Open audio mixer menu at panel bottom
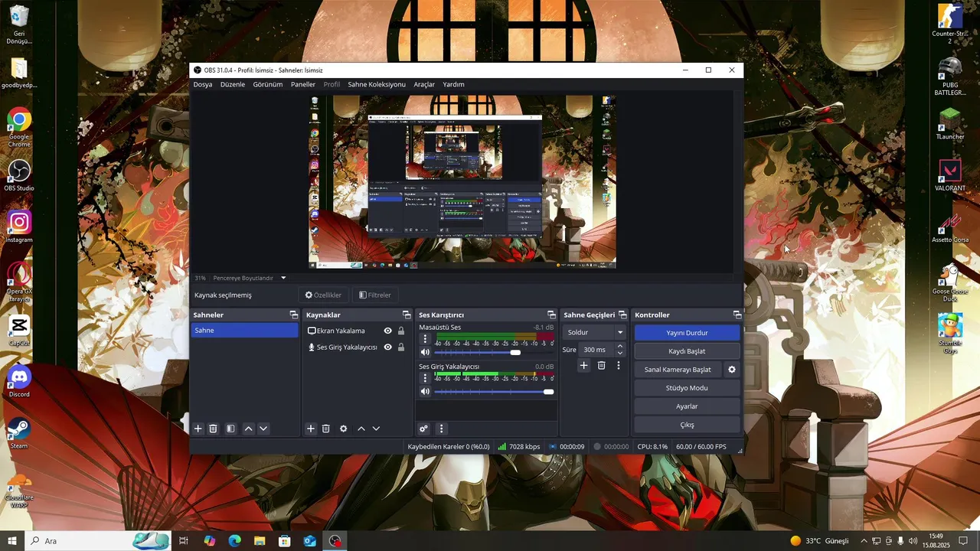980x551 pixels. point(441,429)
